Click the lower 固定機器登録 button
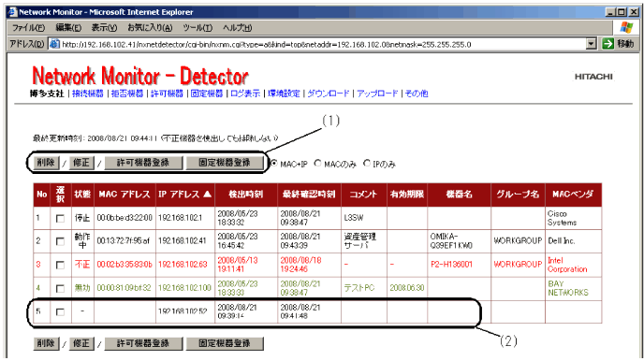The width and height of the screenshot is (644, 361). [x=225, y=343]
